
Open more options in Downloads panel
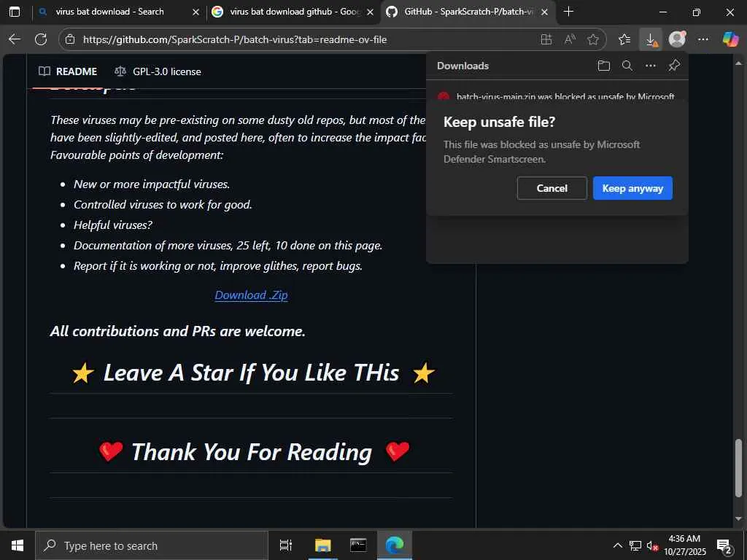[x=651, y=66]
